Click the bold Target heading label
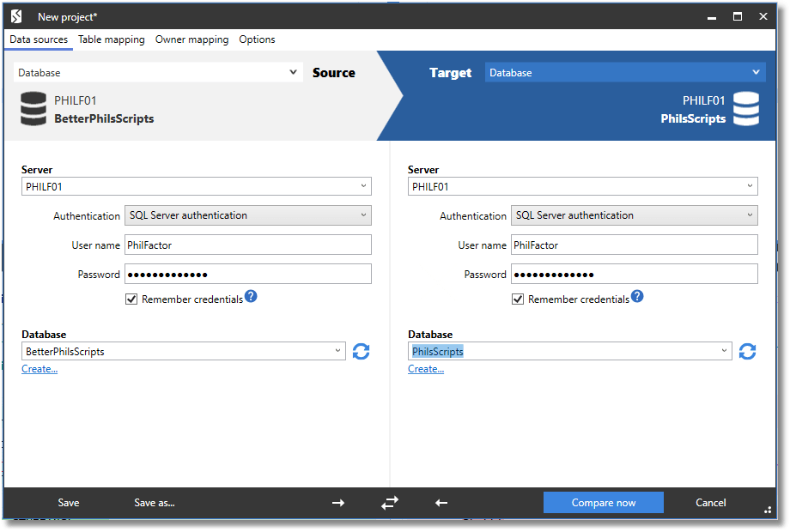The height and width of the screenshot is (532, 790). coord(451,73)
